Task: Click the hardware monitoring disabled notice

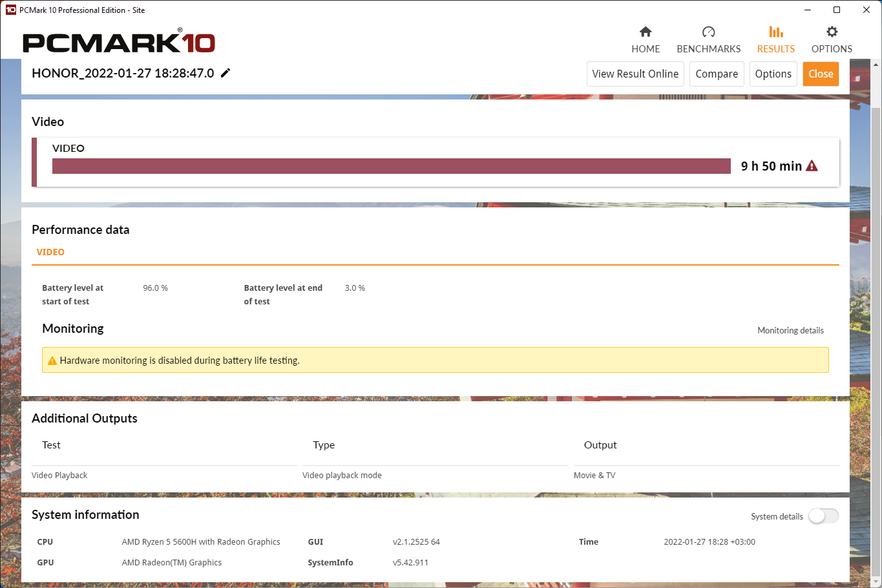Action: coord(436,361)
